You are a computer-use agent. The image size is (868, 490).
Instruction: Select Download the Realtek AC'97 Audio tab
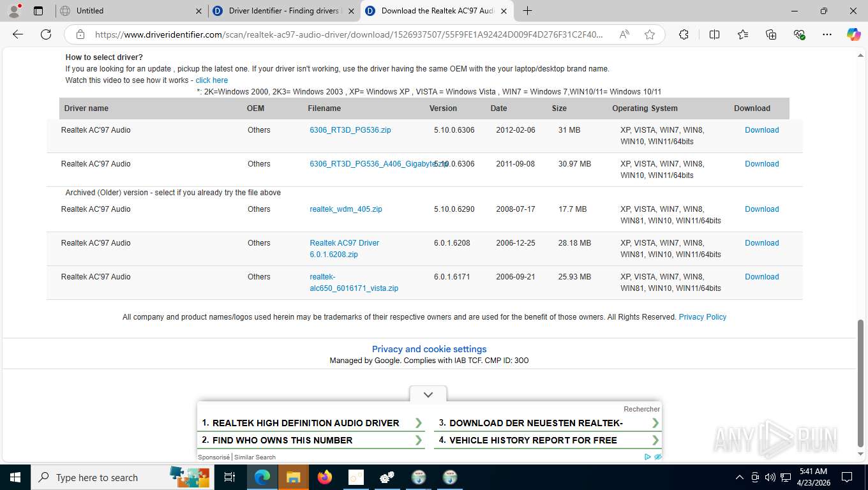click(437, 11)
